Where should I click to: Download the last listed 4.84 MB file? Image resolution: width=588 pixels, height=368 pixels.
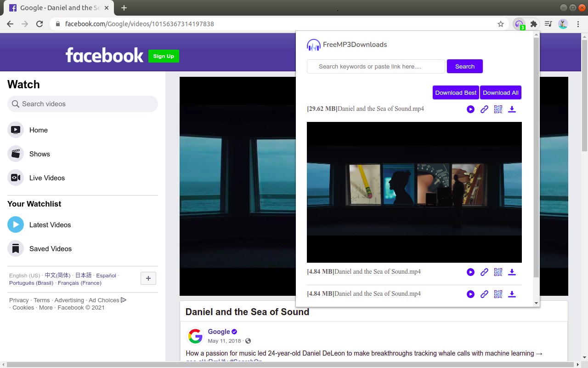point(512,294)
